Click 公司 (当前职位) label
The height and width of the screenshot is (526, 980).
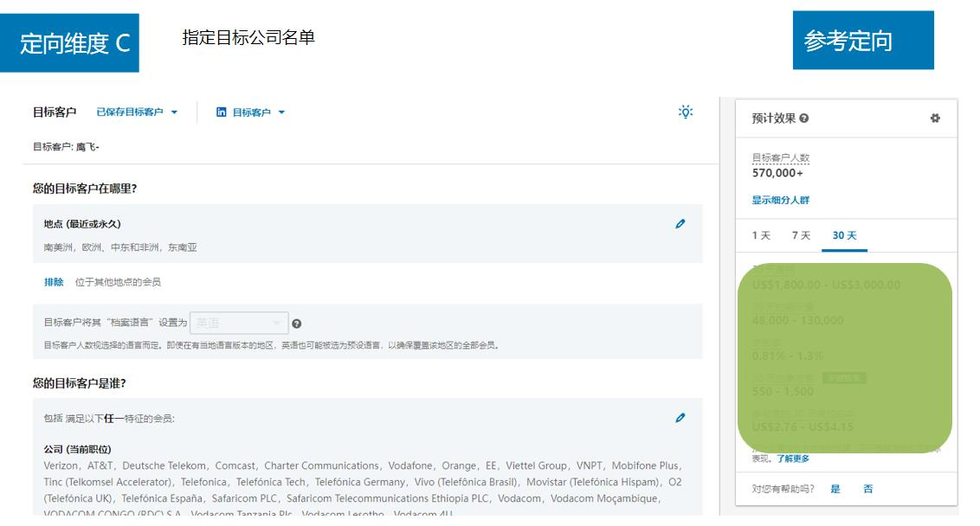point(78,450)
